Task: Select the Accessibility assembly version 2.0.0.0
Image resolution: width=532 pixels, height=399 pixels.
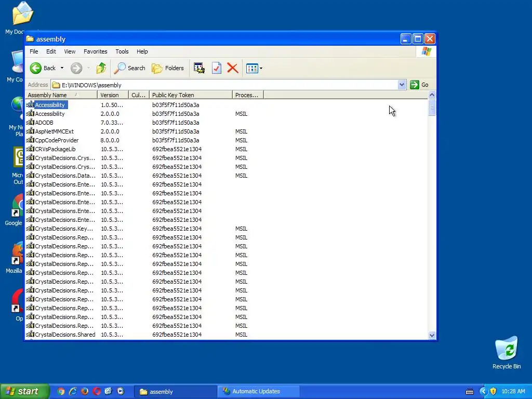Action: [49, 114]
